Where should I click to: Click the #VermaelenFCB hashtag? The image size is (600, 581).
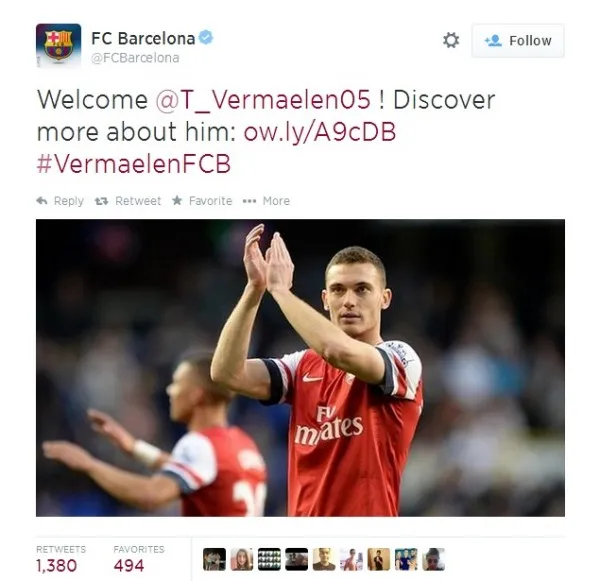[x=134, y=164]
